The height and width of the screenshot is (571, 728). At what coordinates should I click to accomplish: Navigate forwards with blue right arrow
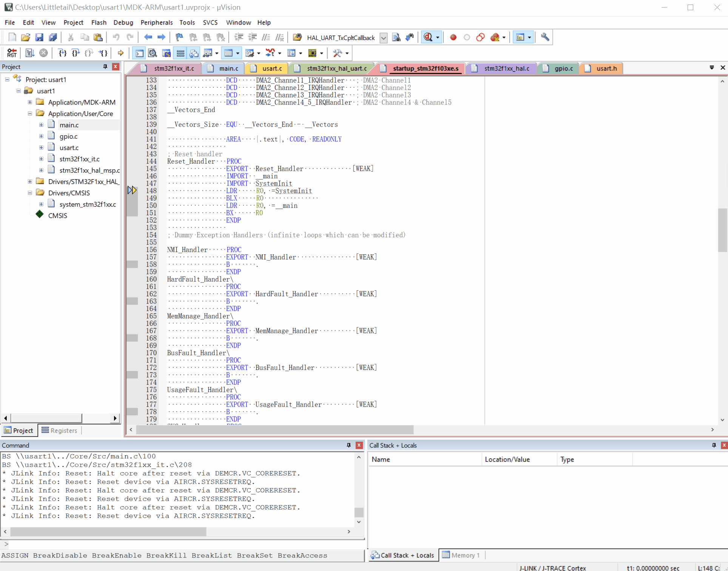(x=162, y=37)
